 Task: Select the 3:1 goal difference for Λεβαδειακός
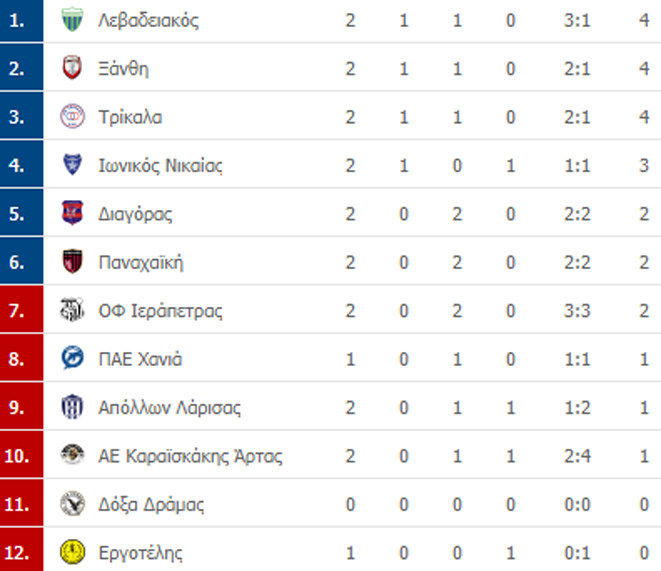click(x=577, y=20)
